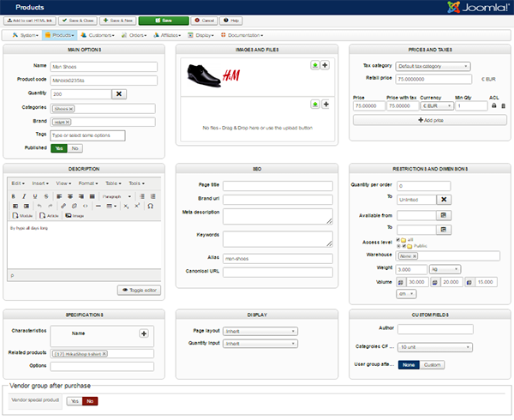Open the Page layout dropdown
514x420 pixels.
coord(260,331)
